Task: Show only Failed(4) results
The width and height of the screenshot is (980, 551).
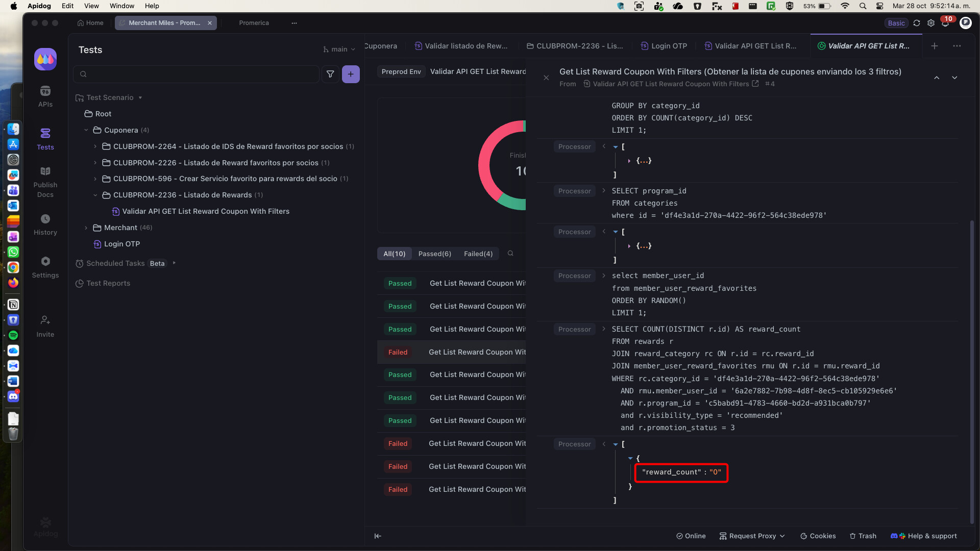Action: click(x=478, y=254)
